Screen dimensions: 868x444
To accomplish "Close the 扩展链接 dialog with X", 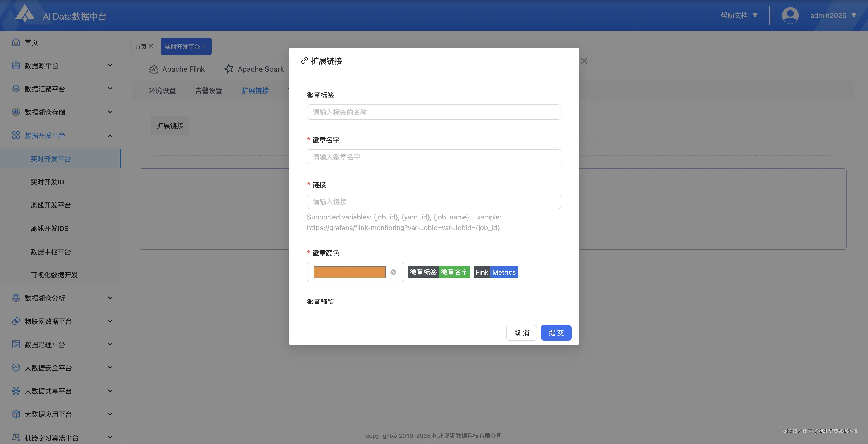I will coord(584,61).
